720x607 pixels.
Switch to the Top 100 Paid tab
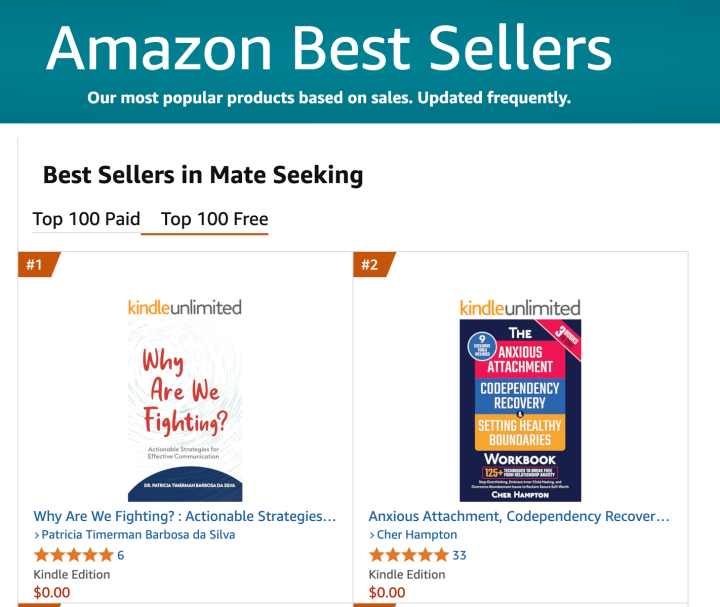pos(86,219)
